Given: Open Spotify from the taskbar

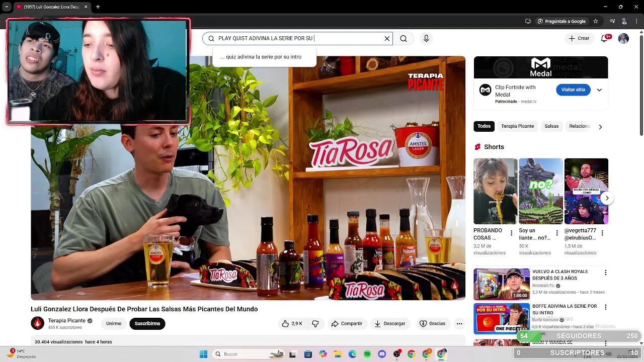Looking at the screenshot, I should pyautogui.click(x=367, y=354).
